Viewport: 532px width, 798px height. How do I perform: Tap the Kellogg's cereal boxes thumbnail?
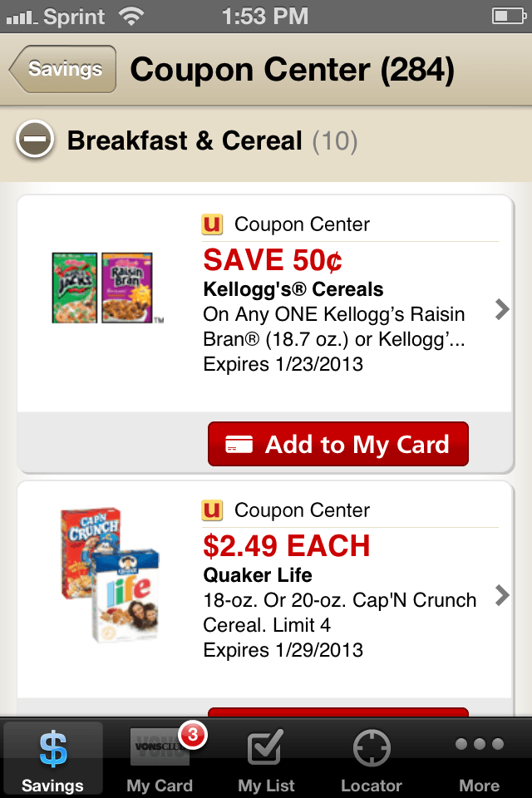click(107, 288)
